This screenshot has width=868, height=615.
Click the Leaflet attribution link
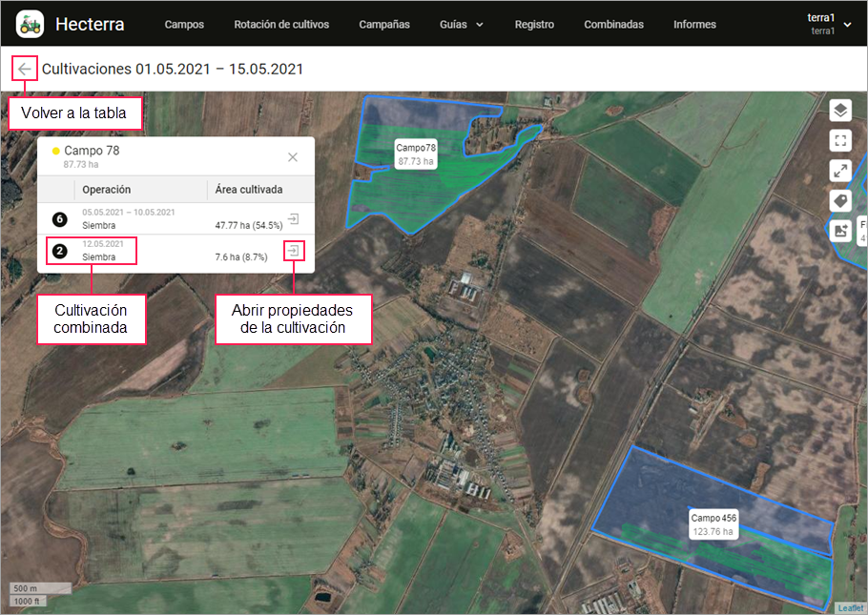[850, 607]
